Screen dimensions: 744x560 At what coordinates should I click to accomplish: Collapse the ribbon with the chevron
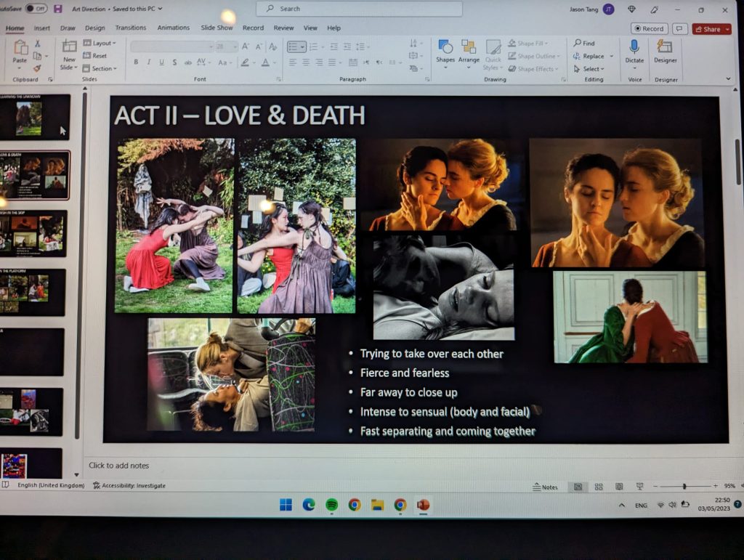click(x=728, y=78)
